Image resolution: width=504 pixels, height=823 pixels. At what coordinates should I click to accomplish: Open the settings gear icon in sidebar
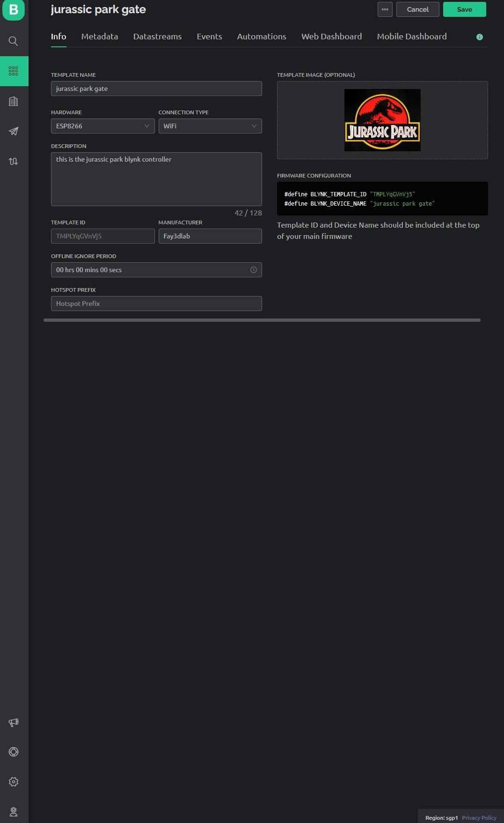[14, 782]
